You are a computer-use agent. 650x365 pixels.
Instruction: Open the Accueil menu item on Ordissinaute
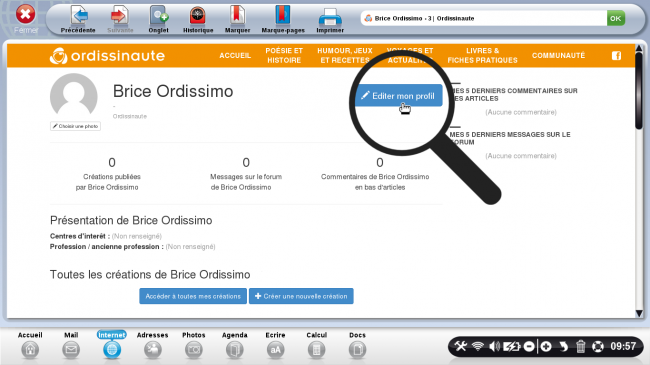coord(235,56)
